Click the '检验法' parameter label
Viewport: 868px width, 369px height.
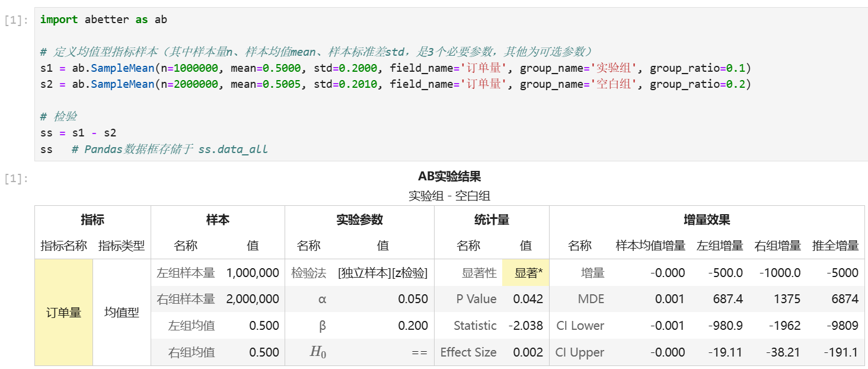308,273
